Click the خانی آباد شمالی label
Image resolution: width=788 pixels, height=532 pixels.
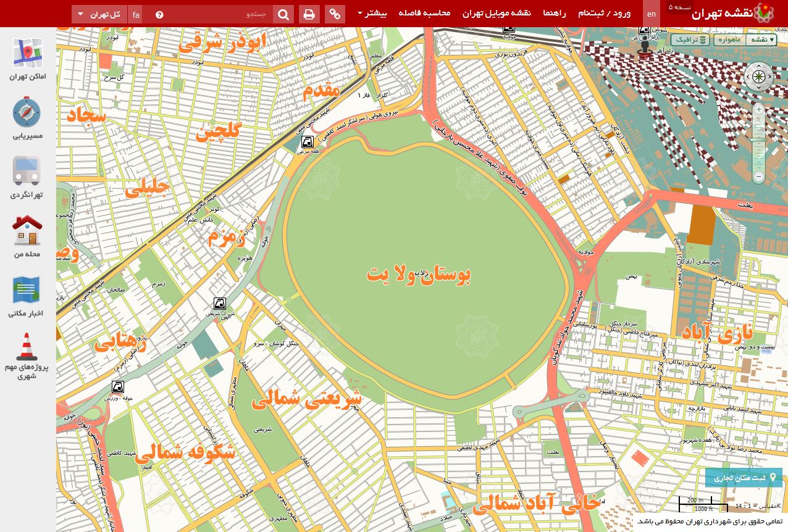pyautogui.click(x=536, y=504)
